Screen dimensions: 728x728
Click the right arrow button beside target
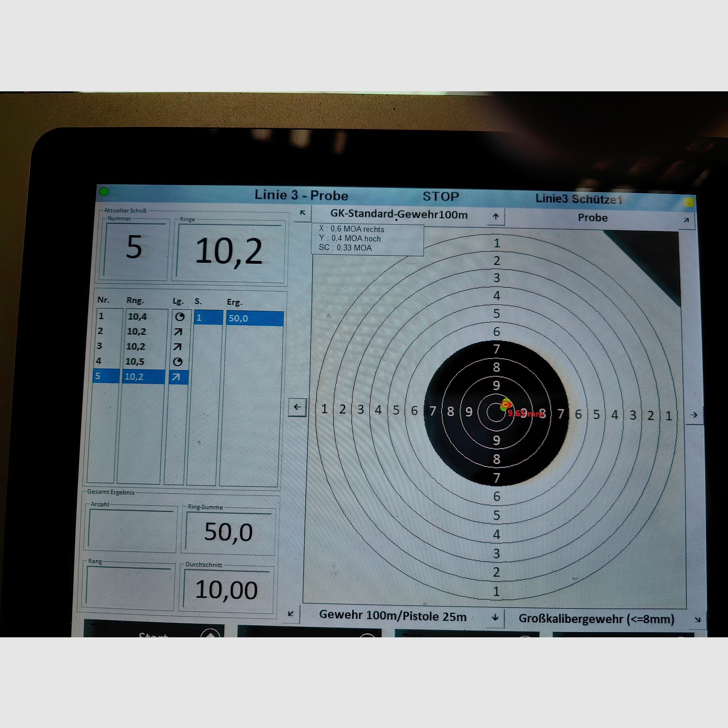point(694,415)
